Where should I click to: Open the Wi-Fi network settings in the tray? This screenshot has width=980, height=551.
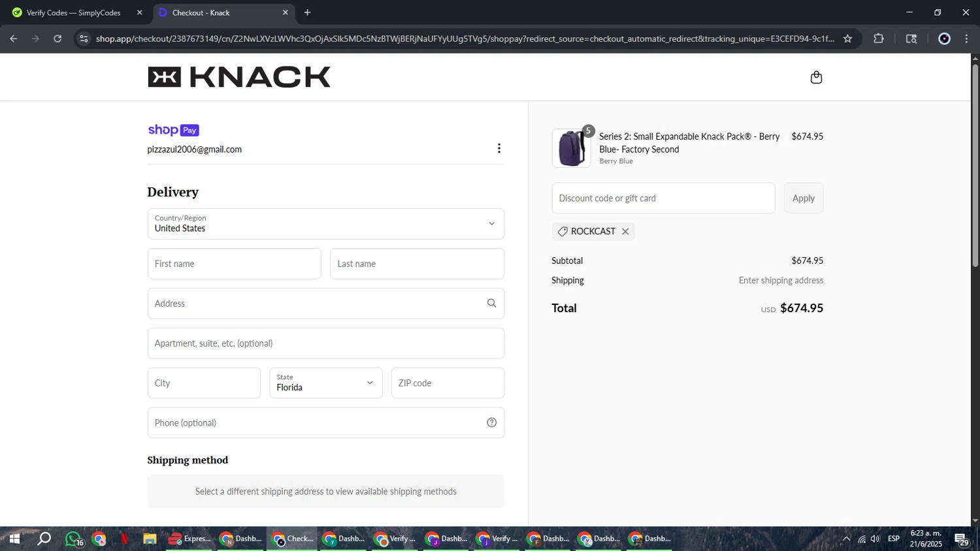[x=861, y=539]
